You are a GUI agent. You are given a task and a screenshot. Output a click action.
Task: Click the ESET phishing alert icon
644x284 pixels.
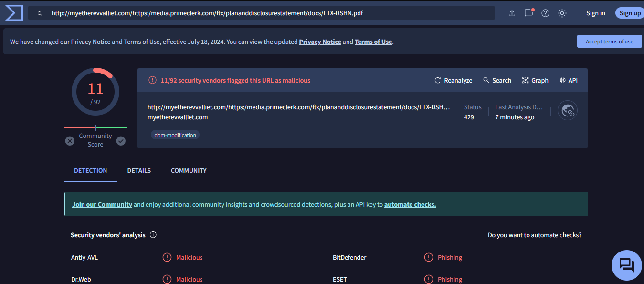tap(429, 279)
